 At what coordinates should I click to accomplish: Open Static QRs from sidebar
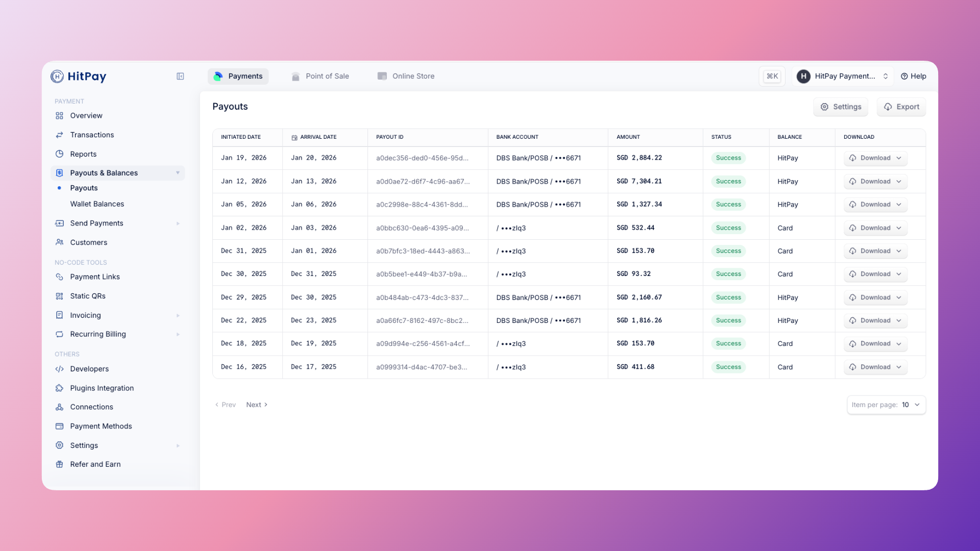tap(87, 296)
